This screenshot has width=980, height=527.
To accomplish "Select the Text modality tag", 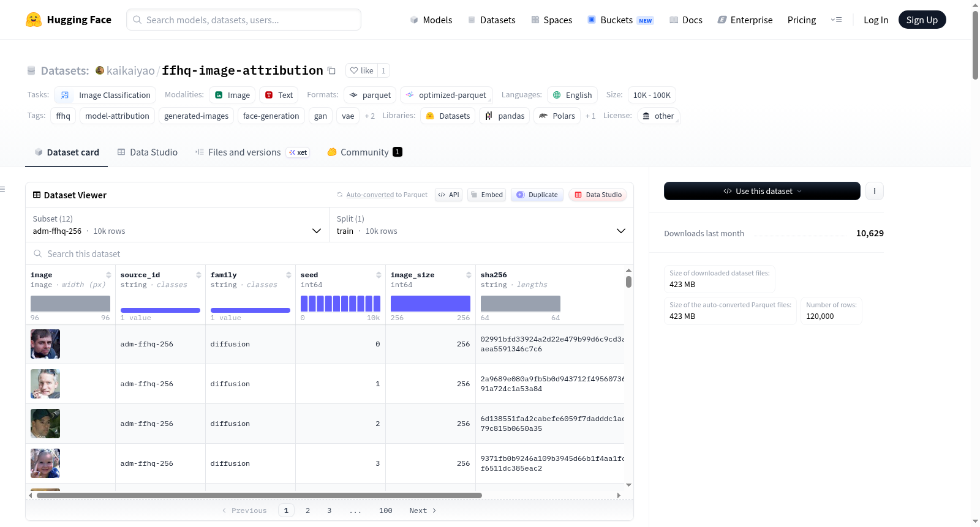I will tap(279, 95).
